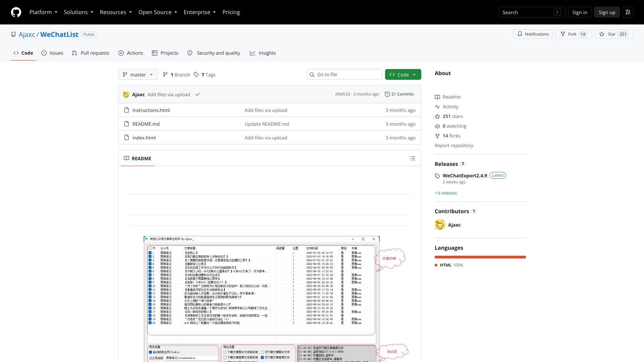Open the Ajaxc contributor name link
The image size is (644, 362).
pos(454,225)
